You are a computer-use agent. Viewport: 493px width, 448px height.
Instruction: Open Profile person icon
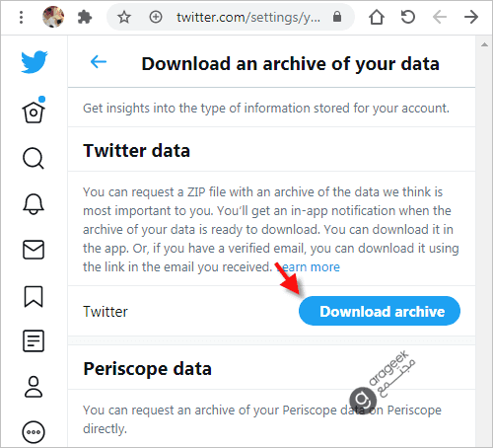[x=34, y=387]
